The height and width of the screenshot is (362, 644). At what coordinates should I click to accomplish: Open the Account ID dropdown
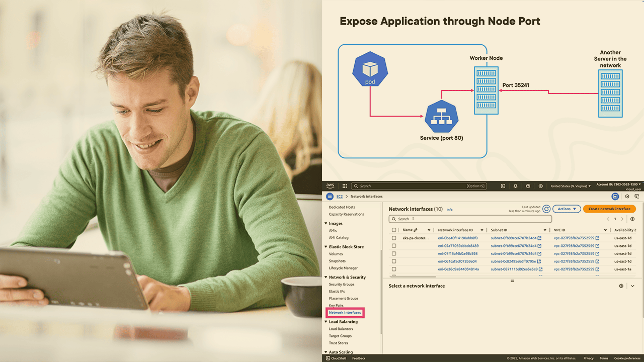click(619, 184)
